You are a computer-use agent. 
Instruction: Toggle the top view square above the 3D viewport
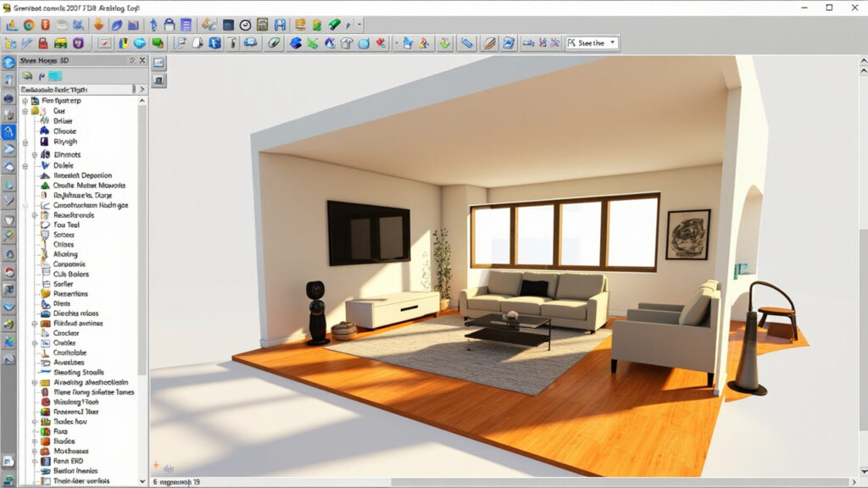158,63
